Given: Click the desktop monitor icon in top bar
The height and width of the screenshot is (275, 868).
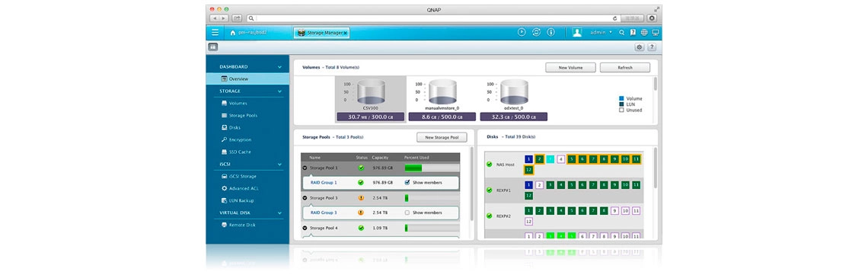Looking at the screenshot, I should (656, 33).
